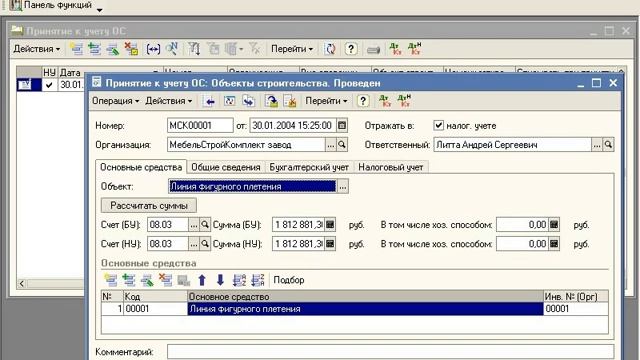The image size is (640, 360).
Task: Open the calendar picker for document date
Action: (342, 125)
